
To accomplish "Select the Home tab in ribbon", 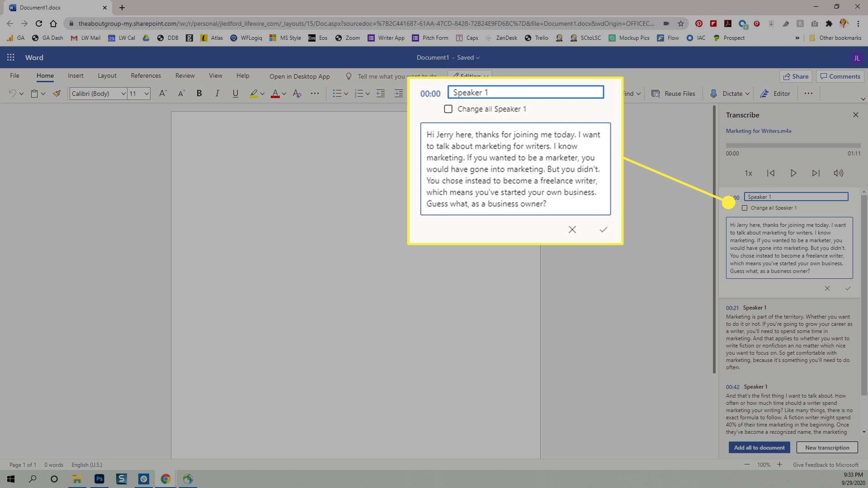I will pos(45,75).
